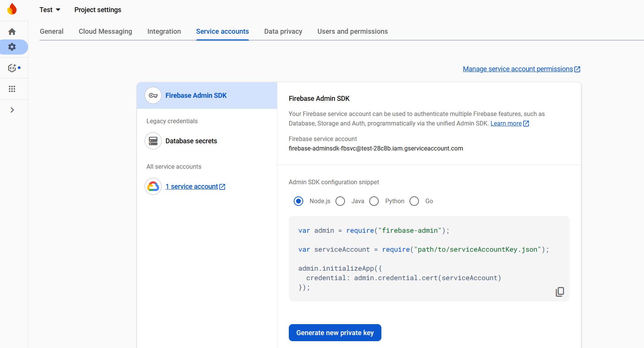Open the 1 service account link

(192, 187)
